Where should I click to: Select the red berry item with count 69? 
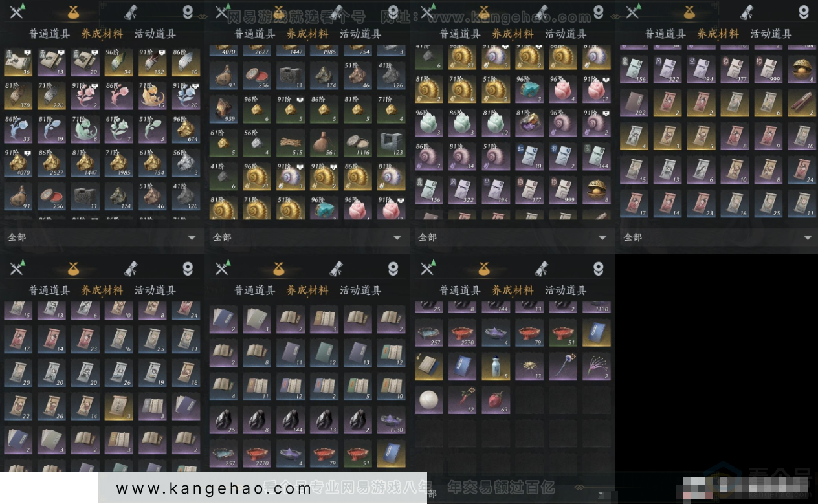[496, 400]
